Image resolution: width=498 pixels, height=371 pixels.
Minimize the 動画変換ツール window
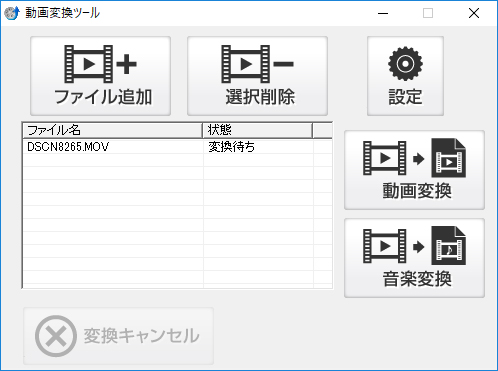[x=383, y=13]
